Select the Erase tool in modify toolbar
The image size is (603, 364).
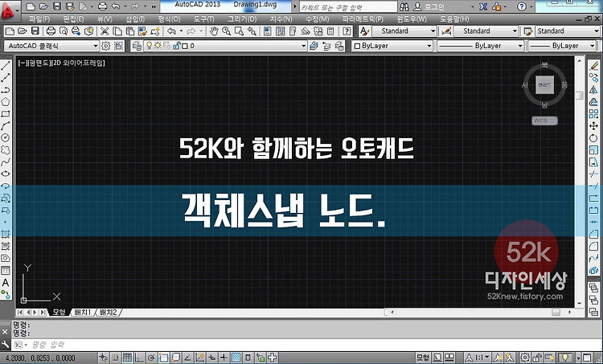click(594, 66)
